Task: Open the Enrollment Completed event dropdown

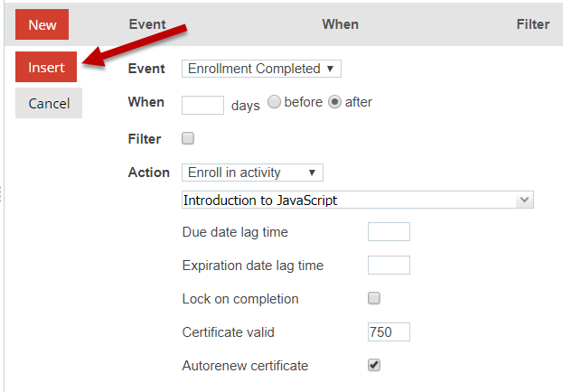Action: click(x=261, y=69)
